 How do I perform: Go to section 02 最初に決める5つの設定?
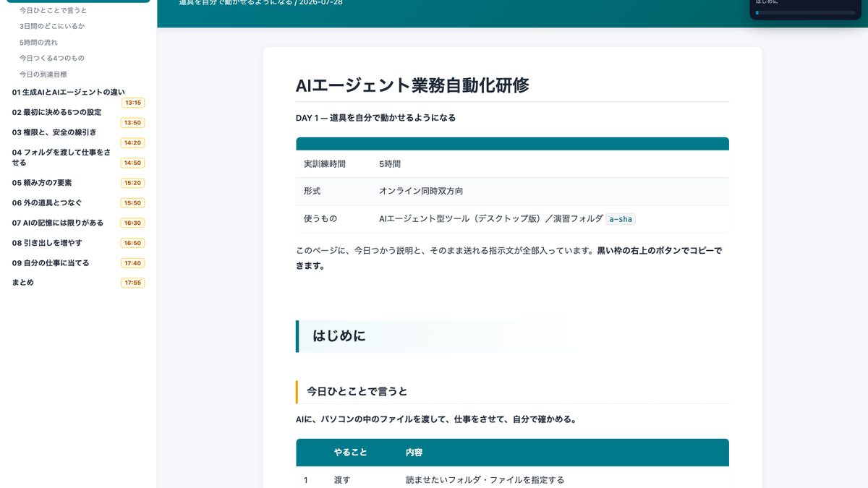[x=56, y=112]
